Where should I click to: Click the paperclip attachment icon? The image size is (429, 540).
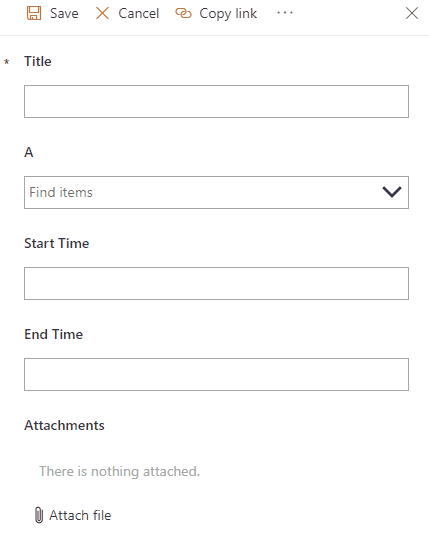pos(39,515)
